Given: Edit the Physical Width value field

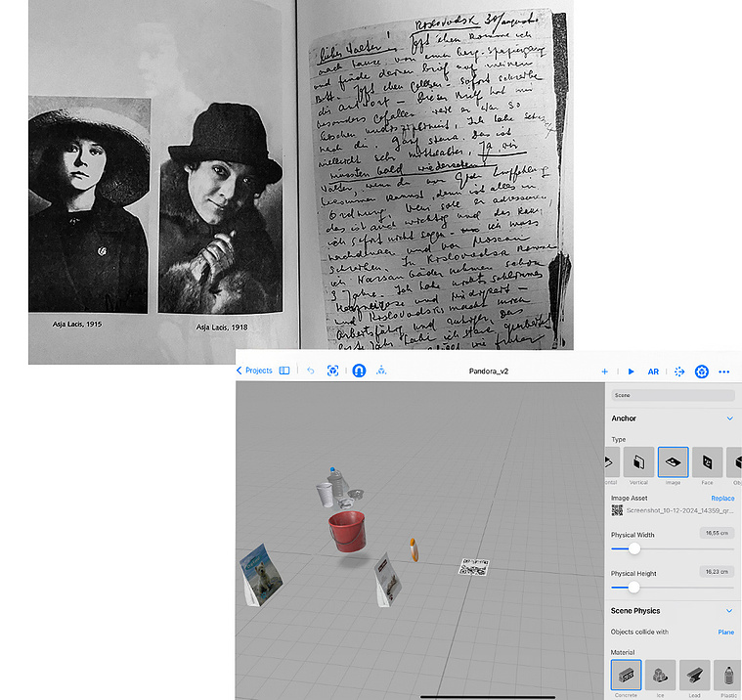Looking at the screenshot, I should 717,534.
